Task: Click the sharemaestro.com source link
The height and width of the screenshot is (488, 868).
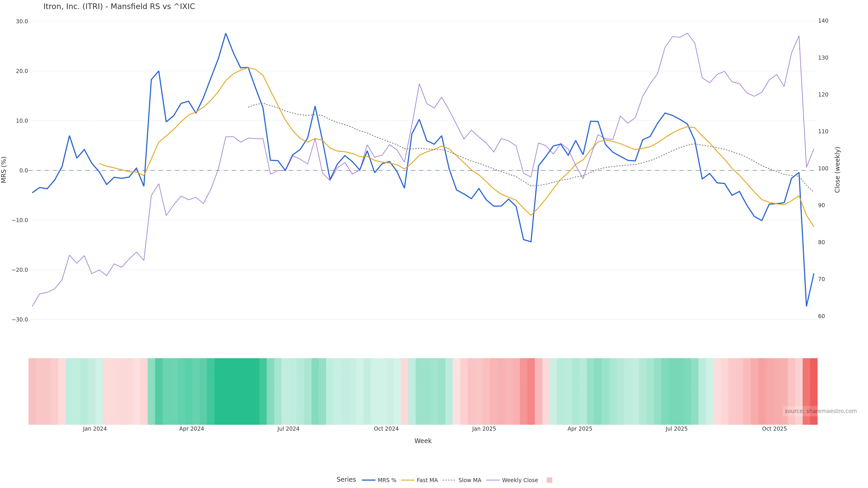Action: coord(820,411)
